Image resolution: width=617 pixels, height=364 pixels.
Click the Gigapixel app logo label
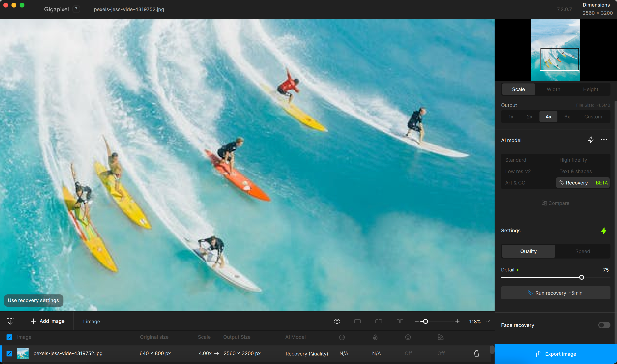(56, 9)
